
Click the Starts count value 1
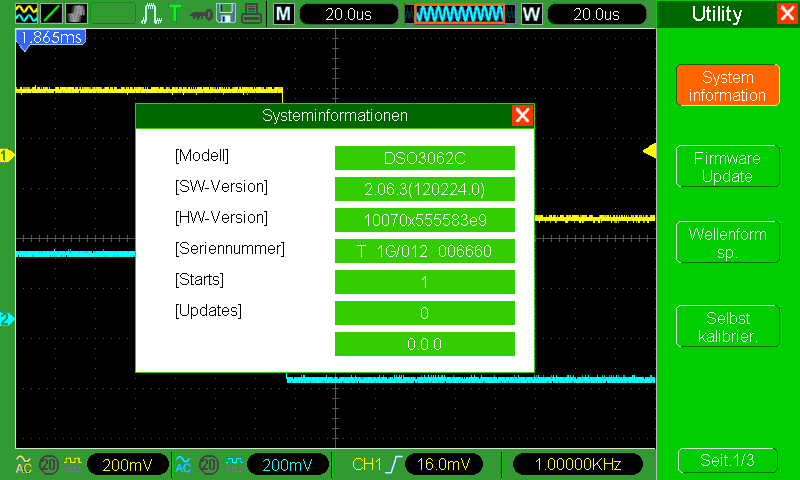[424, 282]
